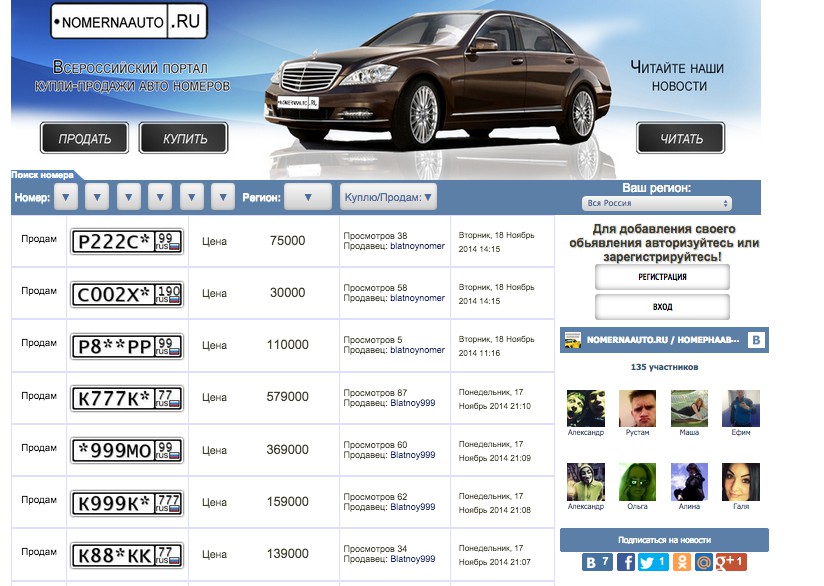Screen dimensions: 824x586
Task: Click the Александр avatar with the mask
Action: click(x=586, y=482)
